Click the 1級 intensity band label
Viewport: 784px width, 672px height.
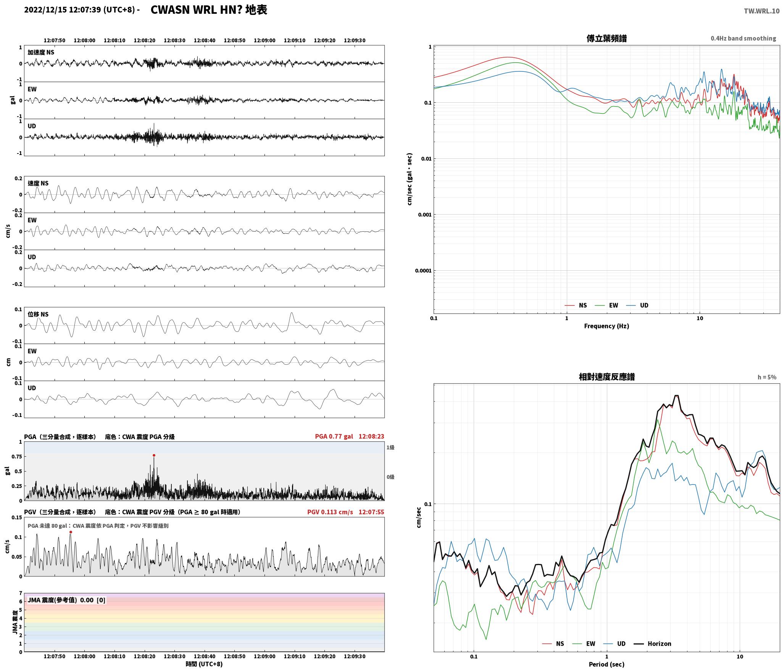click(390, 447)
